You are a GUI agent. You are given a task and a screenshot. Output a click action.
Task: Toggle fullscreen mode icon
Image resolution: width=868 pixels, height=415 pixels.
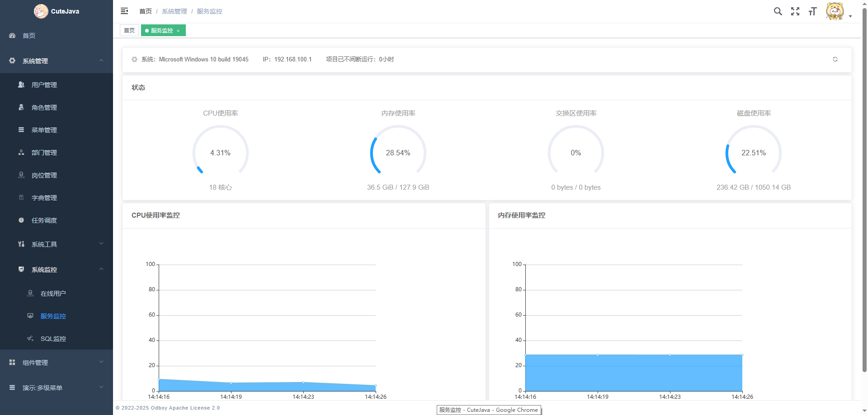795,11
